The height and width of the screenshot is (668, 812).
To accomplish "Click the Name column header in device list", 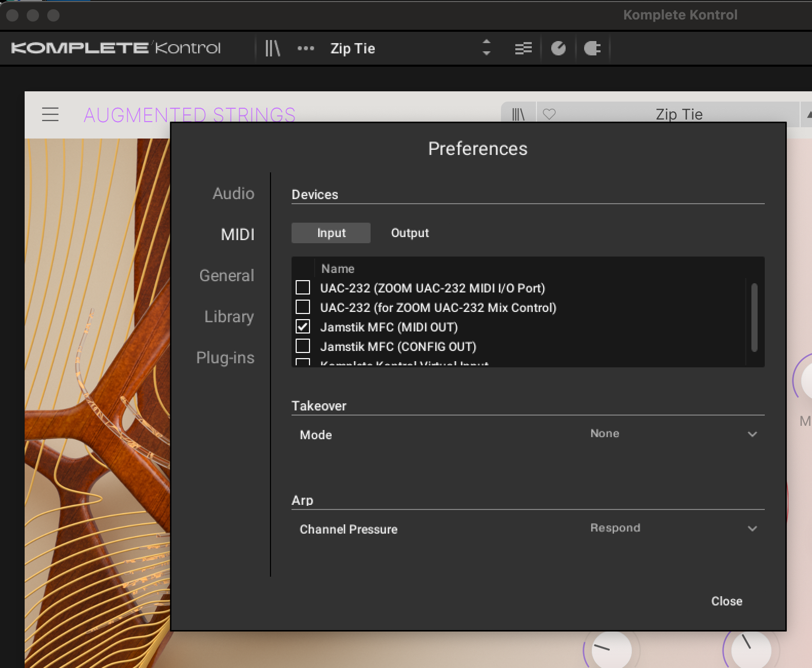I will point(338,269).
